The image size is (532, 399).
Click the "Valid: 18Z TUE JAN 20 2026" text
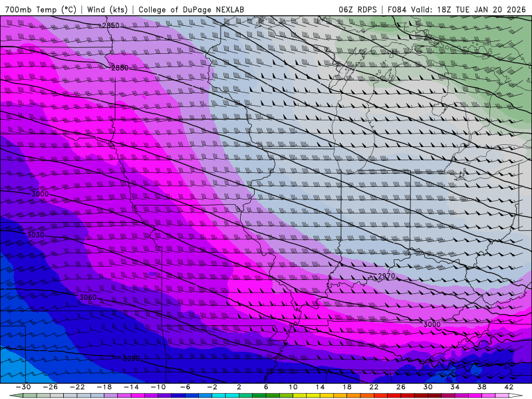point(468,9)
